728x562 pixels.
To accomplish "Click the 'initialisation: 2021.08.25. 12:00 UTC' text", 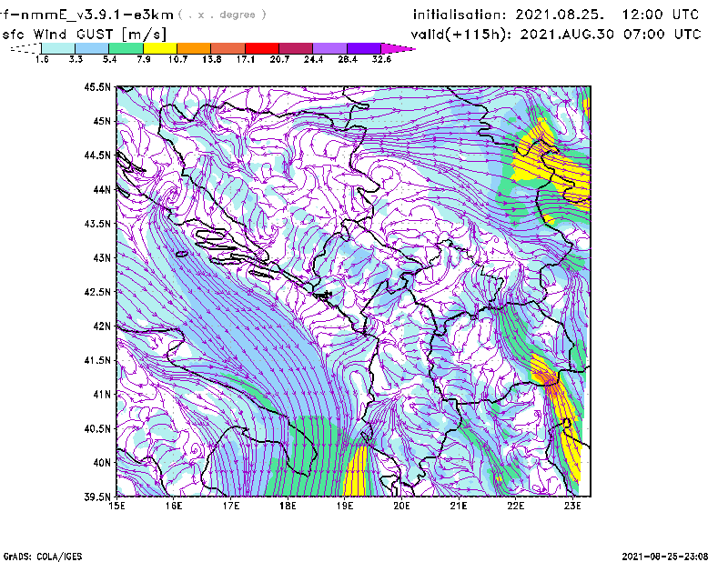I will tap(556, 15).
